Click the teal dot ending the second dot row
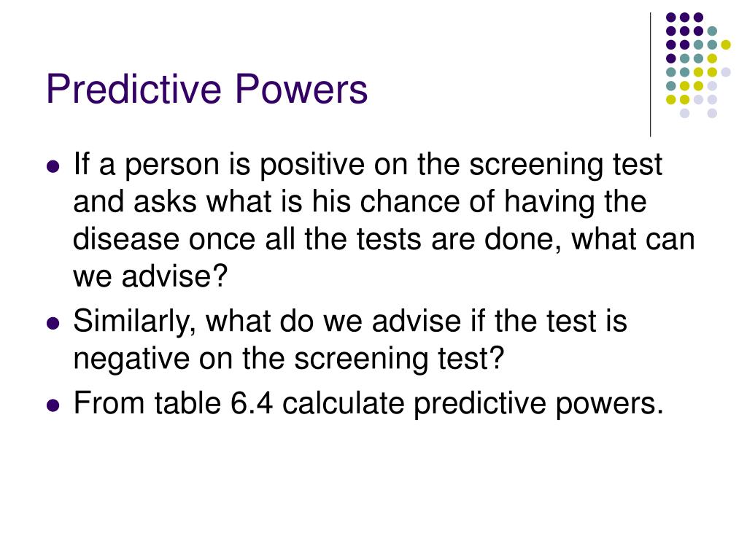The image size is (747, 560). click(x=712, y=31)
